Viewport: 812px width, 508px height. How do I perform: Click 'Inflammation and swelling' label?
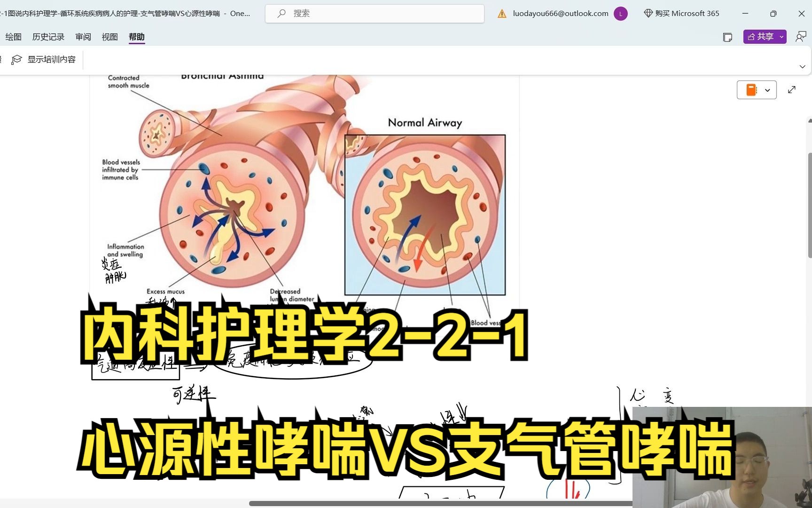(125, 250)
